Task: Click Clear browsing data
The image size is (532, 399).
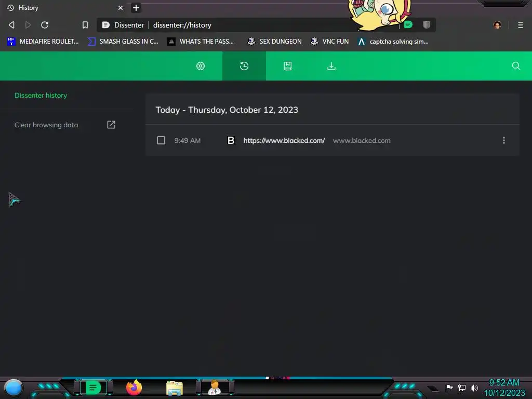Action: pyautogui.click(x=46, y=125)
